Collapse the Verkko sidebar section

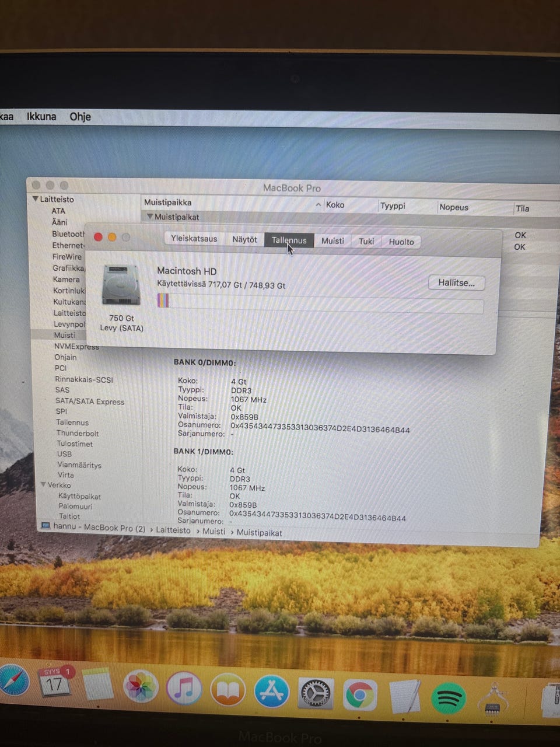pyautogui.click(x=43, y=485)
